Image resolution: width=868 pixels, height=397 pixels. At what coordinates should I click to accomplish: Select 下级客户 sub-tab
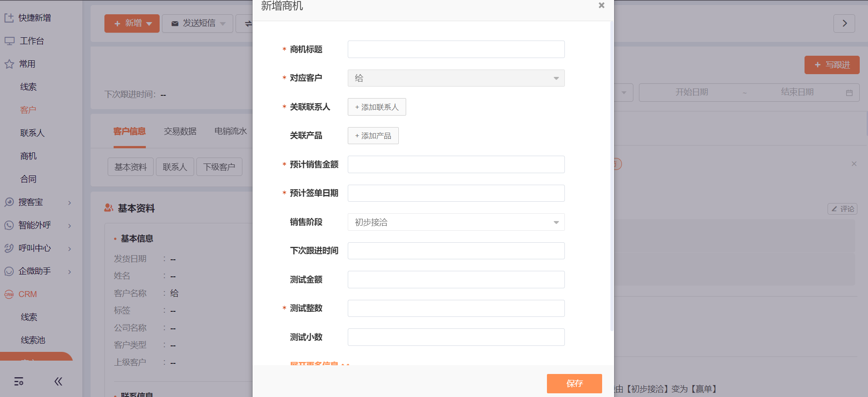219,167
